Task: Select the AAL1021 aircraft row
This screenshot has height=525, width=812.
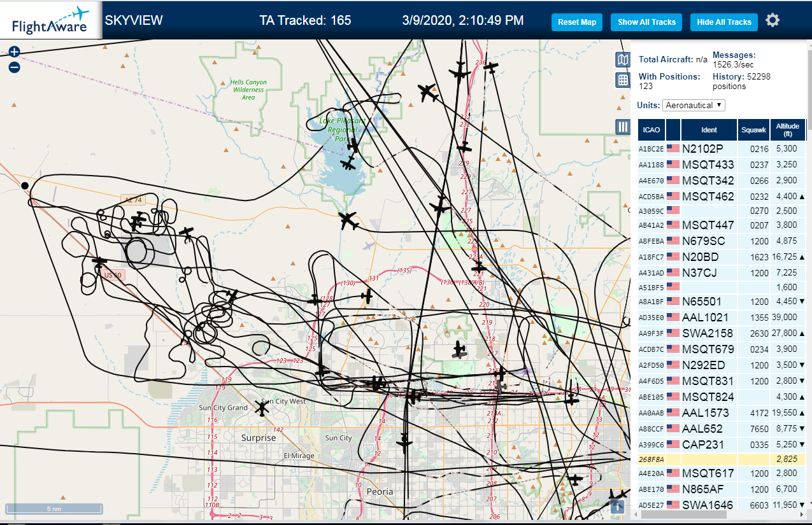Action: (x=722, y=318)
